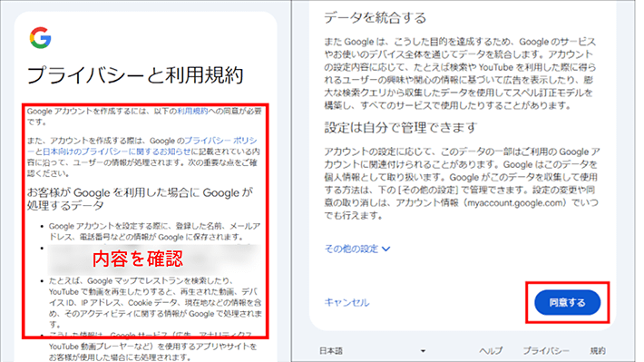Click the myaccount.google.com text
Viewport: 644px width, 362px height.
tap(515, 202)
